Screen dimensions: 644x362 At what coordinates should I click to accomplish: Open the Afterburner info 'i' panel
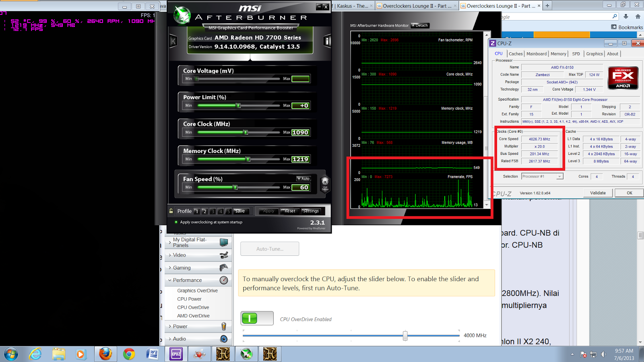click(x=327, y=41)
